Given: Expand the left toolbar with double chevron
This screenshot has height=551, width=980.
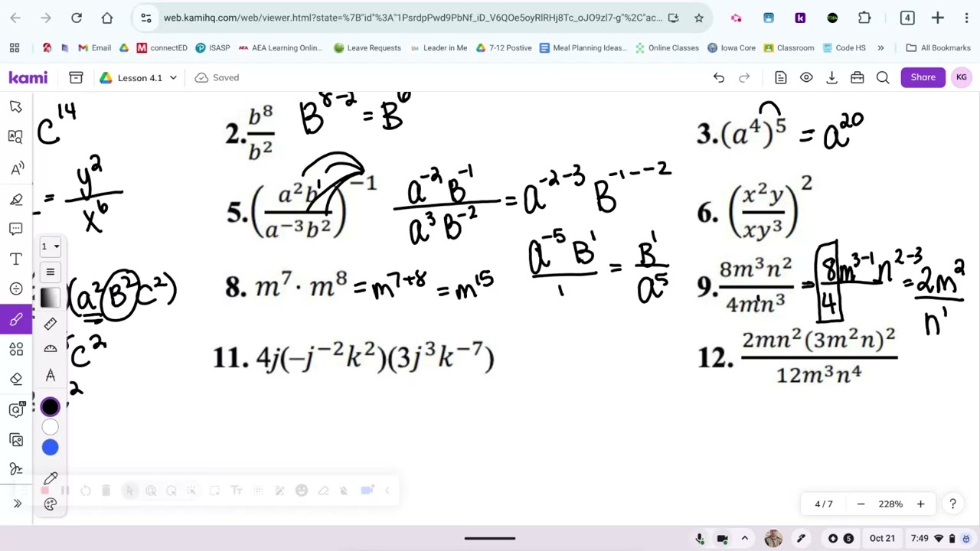Looking at the screenshot, I should pyautogui.click(x=17, y=504).
